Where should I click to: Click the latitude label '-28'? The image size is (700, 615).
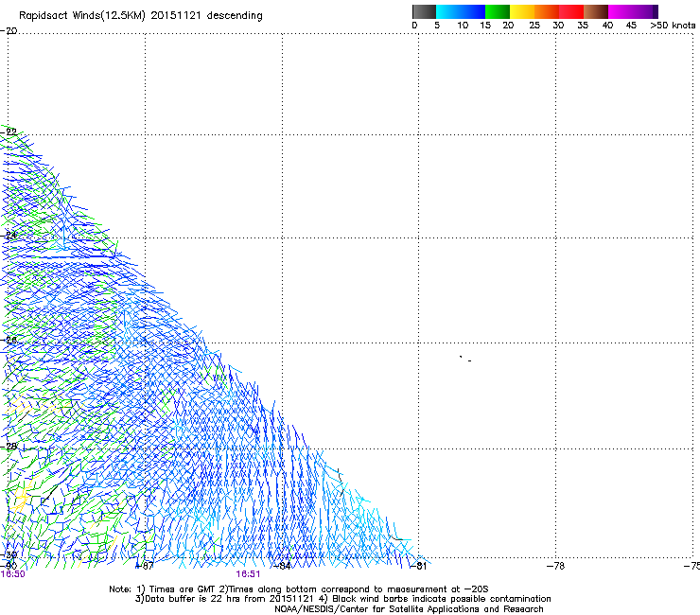[9, 447]
